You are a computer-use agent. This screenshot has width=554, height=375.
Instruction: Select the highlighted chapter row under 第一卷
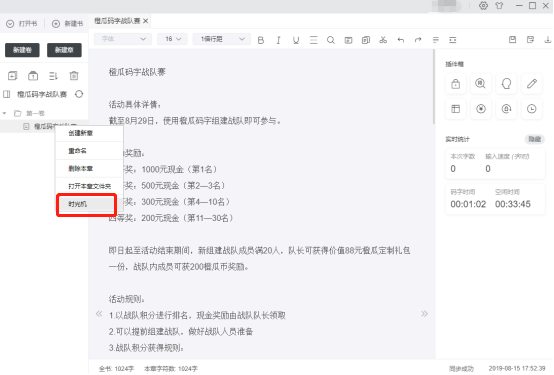click(x=44, y=126)
